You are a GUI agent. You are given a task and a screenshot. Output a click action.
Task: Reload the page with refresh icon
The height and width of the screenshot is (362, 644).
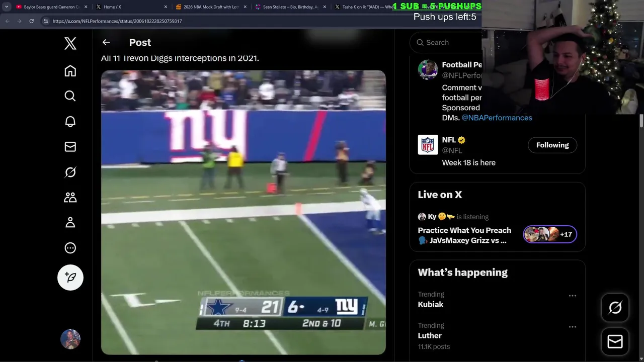point(31,21)
